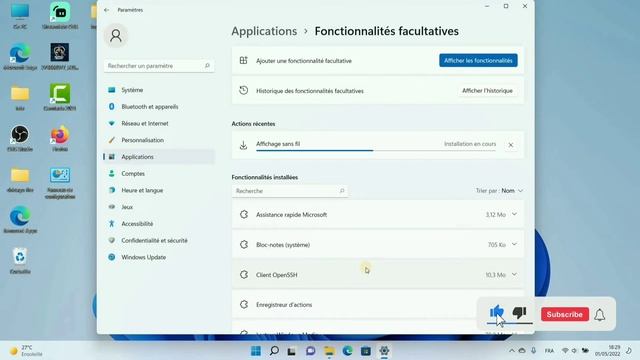Screen dimensions: 640x360
Task: Open taskbar Search magnifier
Action: click(x=274, y=351)
